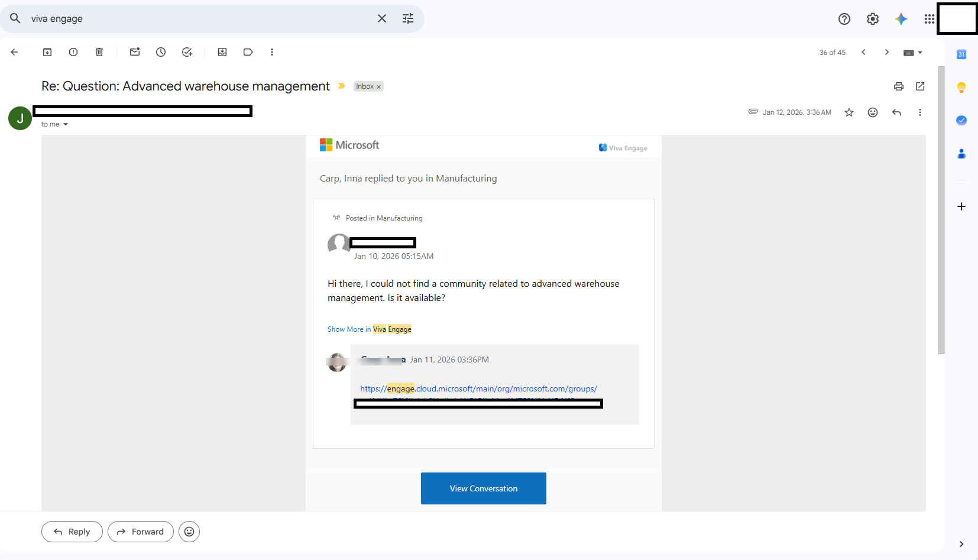This screenshot has width=978, height=560.
Task: Snooze this email with the clock icon
Action: [x=161, y=52]
